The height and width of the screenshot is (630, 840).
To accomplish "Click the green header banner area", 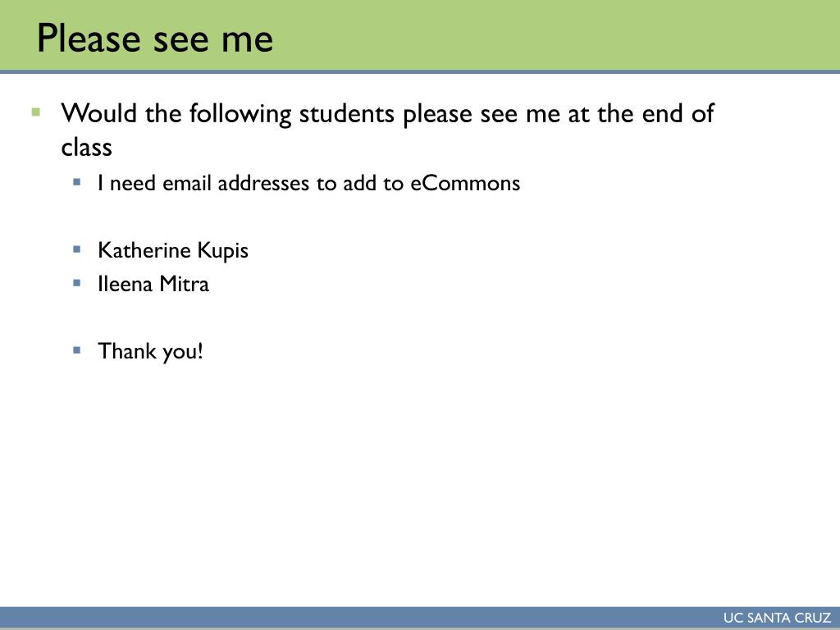I will pos(420,34).
